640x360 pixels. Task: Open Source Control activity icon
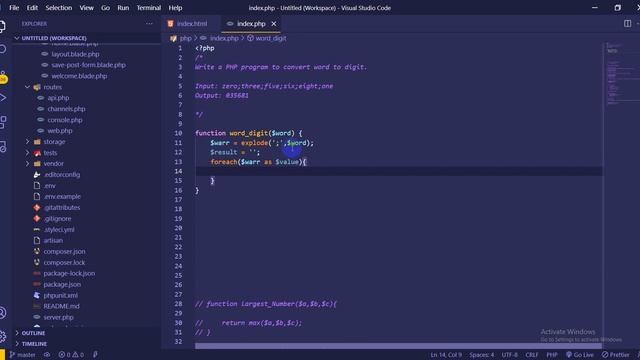[x=2, y=76]
